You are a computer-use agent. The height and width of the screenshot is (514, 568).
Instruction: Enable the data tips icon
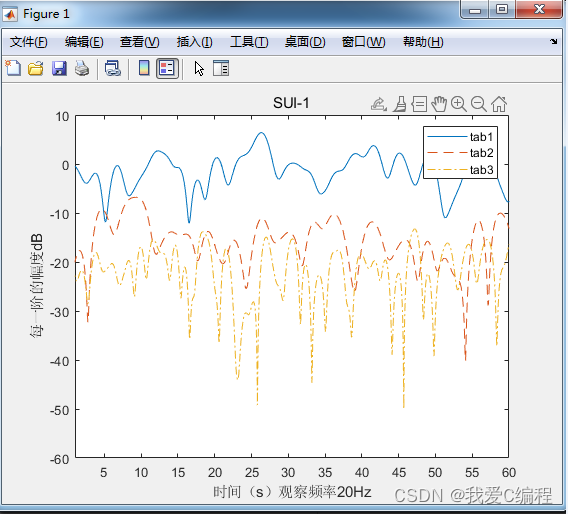(x=419, y=104)
